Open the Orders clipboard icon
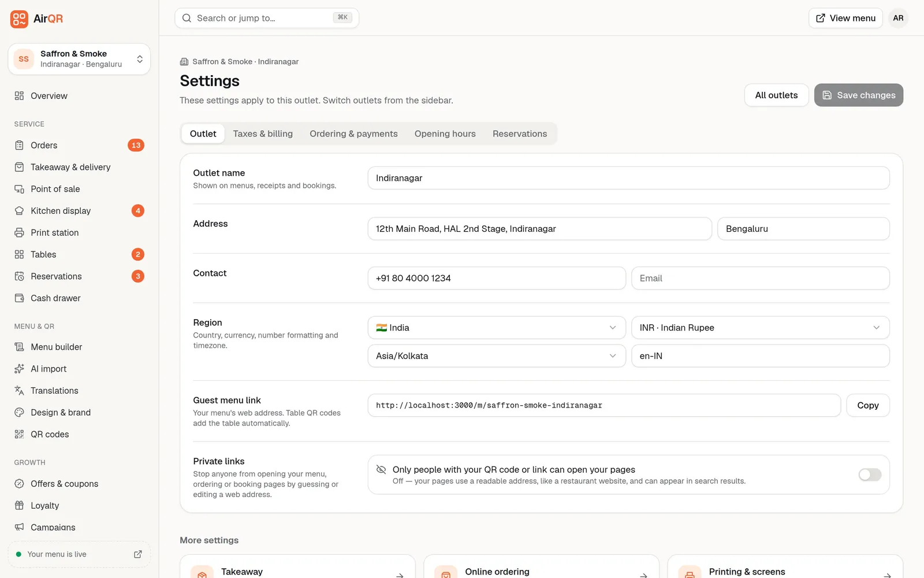The image size is (924, 578). pos(19,145)
